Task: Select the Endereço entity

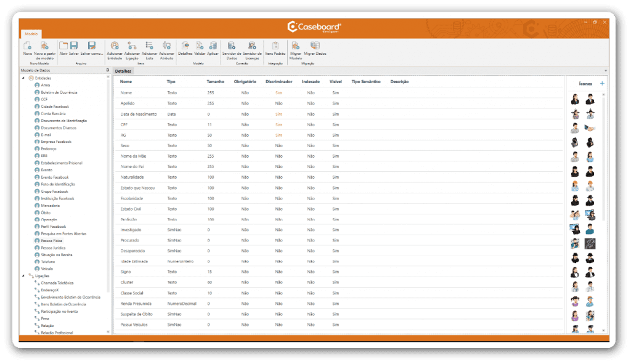Action: pyautogui.click(x=48, y=149)
